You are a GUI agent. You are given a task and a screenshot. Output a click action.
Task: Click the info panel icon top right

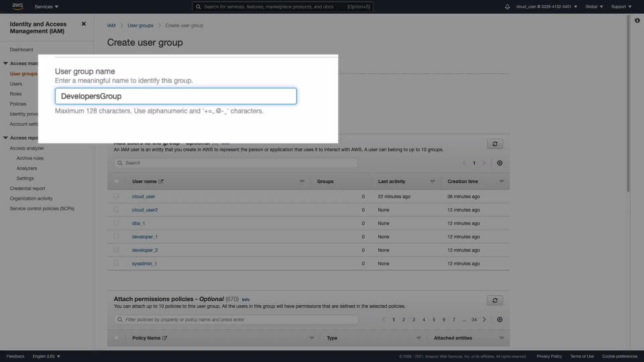click(x=637, y=20)
